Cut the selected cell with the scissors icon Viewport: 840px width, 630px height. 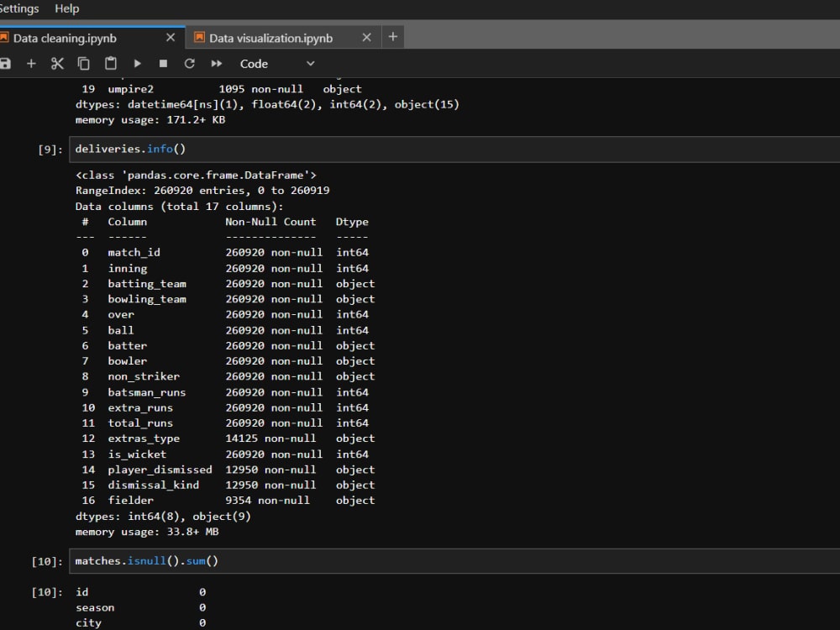[57, 64]
